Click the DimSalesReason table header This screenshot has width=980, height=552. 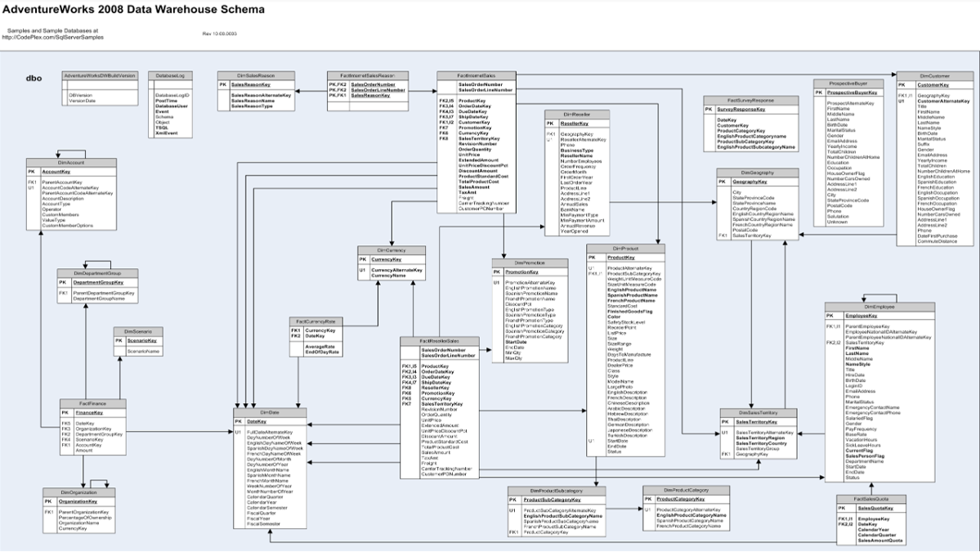(x=256, y=75)
